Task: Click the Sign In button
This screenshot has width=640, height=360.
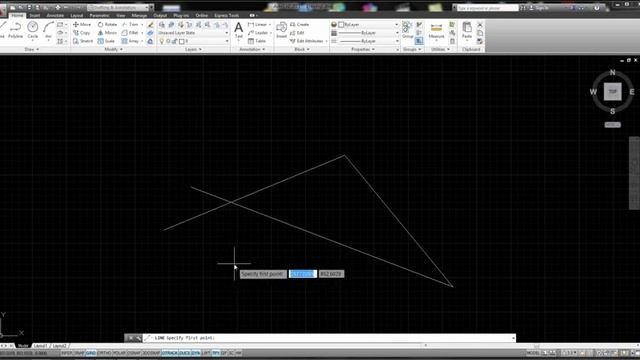Action: [540, 8]
